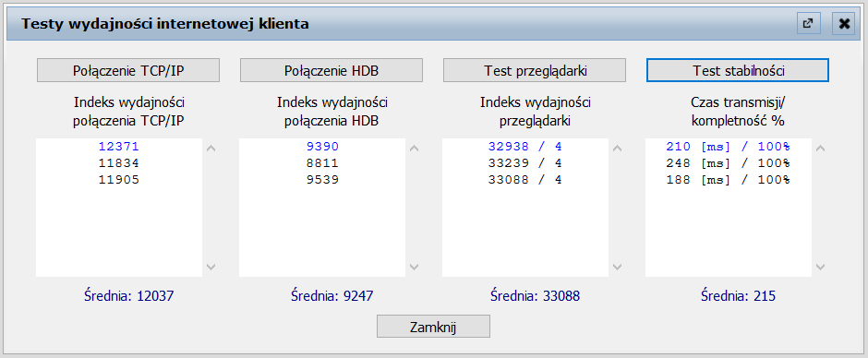Select browser result 33239 / 4

(525, 163)
